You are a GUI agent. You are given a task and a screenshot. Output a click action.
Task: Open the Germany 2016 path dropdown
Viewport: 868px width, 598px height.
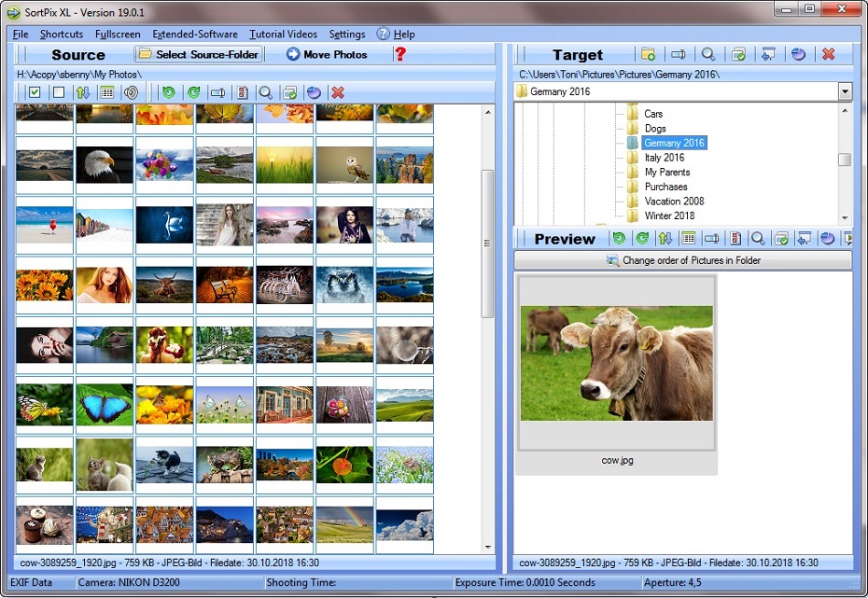coord(845,90)
